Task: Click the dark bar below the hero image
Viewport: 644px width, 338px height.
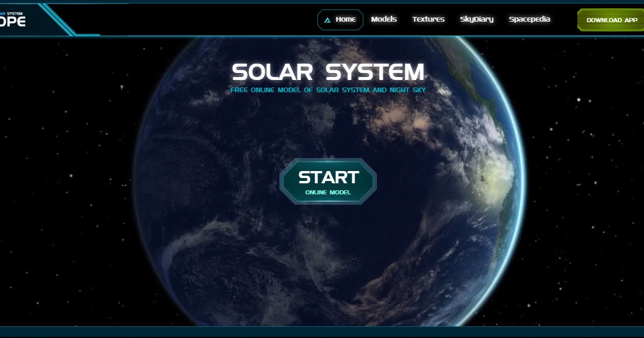Action: click(322, 332)
